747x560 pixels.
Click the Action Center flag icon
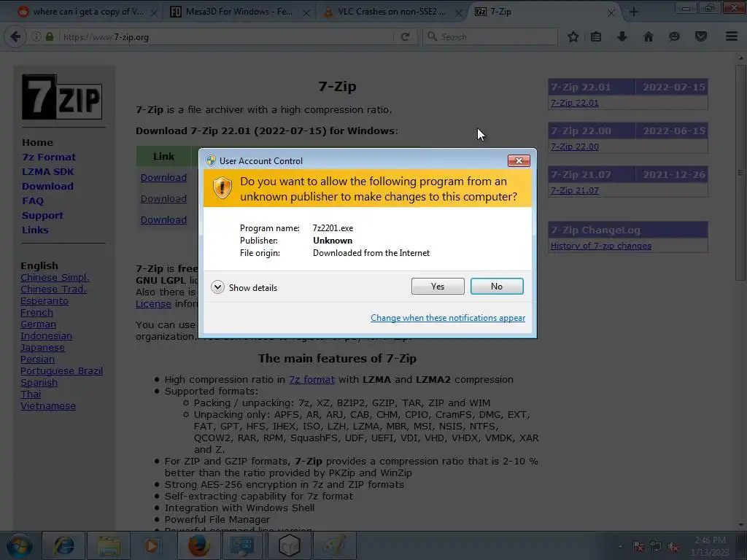[638, 547]
